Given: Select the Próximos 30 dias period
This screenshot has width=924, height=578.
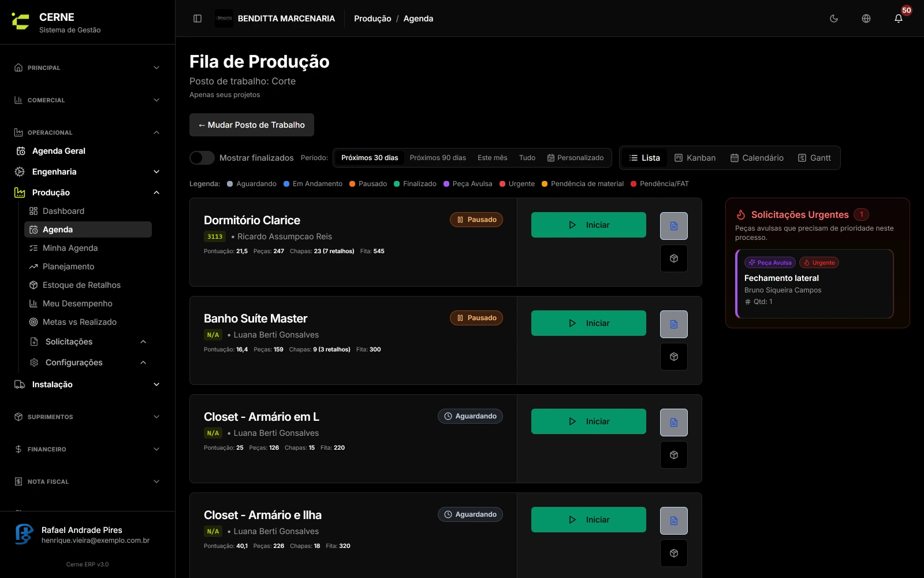Looking at the screenshot, I should [370, 158].
